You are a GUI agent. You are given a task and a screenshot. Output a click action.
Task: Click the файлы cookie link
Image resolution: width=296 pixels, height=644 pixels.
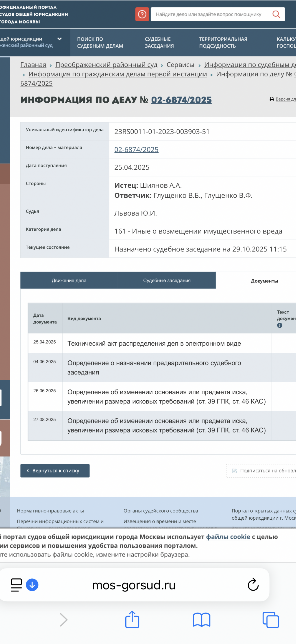228,537
